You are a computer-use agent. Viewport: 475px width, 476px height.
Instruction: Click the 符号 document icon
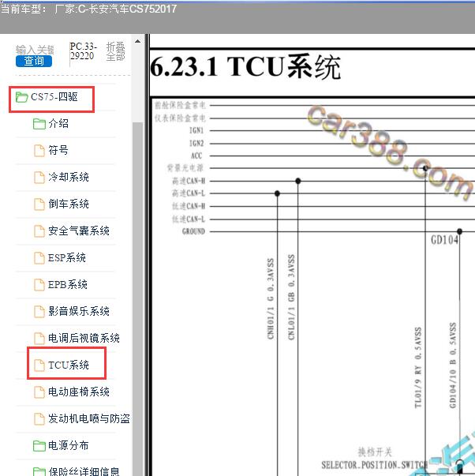pyautogui.click(x=39, y=151)
